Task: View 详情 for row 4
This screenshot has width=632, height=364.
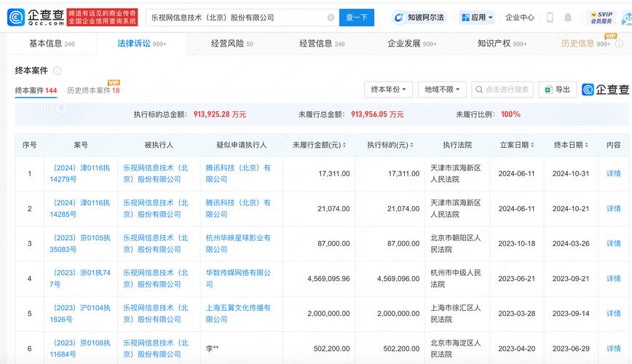Action: [x=614, y=279]
